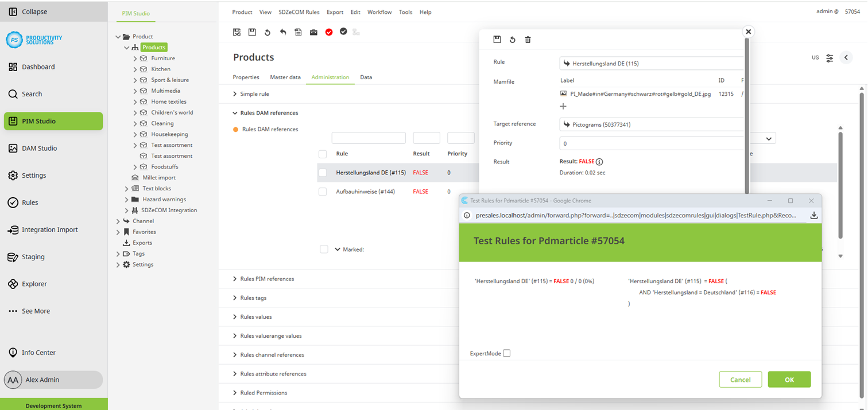The height and width of the screenshot is (410, 868).
Task: Check the Herstellungsland DE (#115) row checkbox
Action: point(323,173)
